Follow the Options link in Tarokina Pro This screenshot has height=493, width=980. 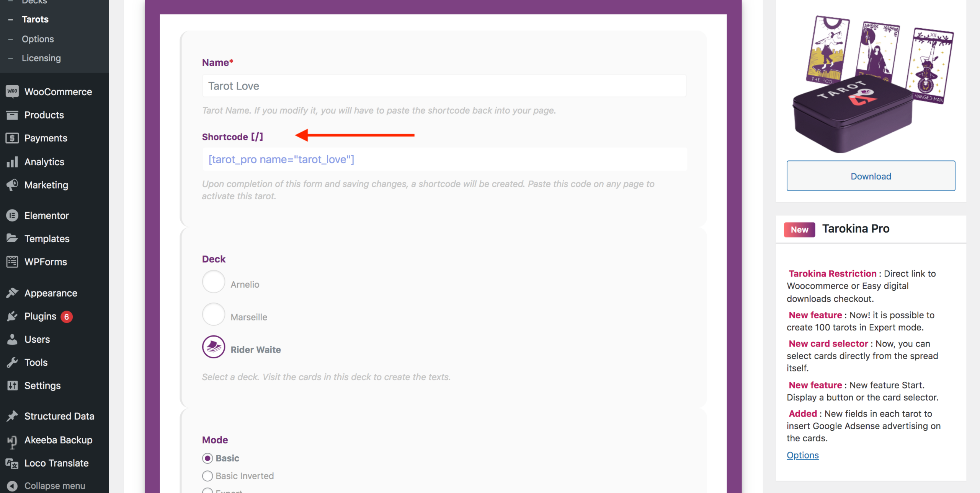(x=802, y=455)
